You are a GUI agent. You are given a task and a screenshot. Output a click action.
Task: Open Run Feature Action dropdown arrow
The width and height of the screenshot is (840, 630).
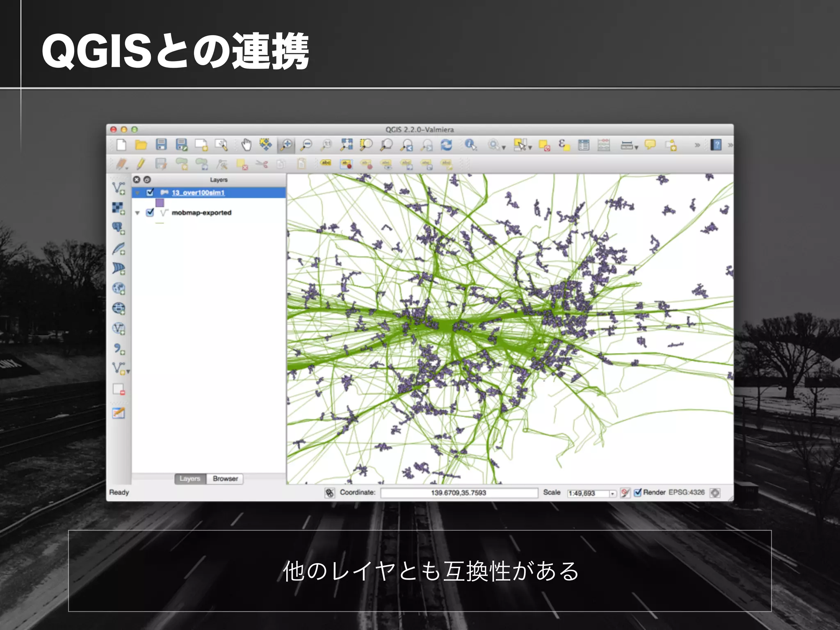tap(504, 148)
